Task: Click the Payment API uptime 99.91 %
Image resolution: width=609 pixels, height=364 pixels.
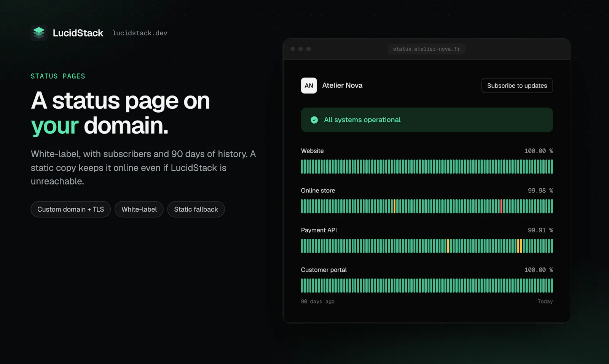Action: tap(540, 230)
